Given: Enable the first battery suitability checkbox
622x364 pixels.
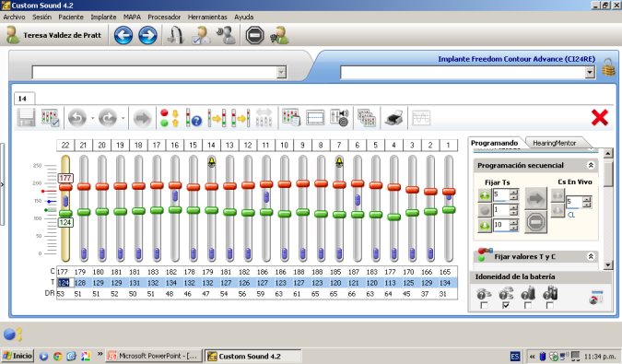Looking at the screenshot, I should [x=484, y=305].
